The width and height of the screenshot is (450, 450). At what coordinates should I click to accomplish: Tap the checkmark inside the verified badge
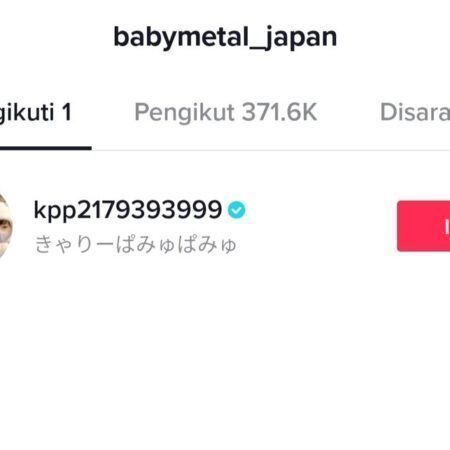pyautogui.click(x=236, y=210)
